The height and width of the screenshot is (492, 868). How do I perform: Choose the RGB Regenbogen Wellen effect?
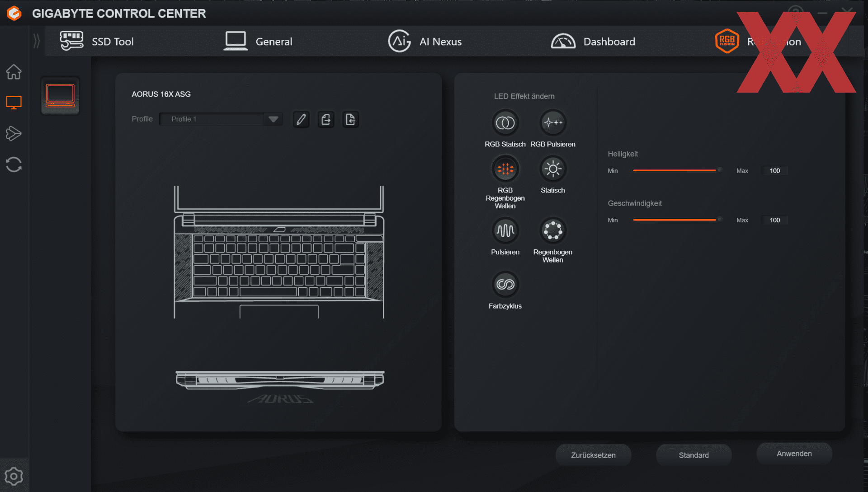pyautogui.click(x=505, y=169)
